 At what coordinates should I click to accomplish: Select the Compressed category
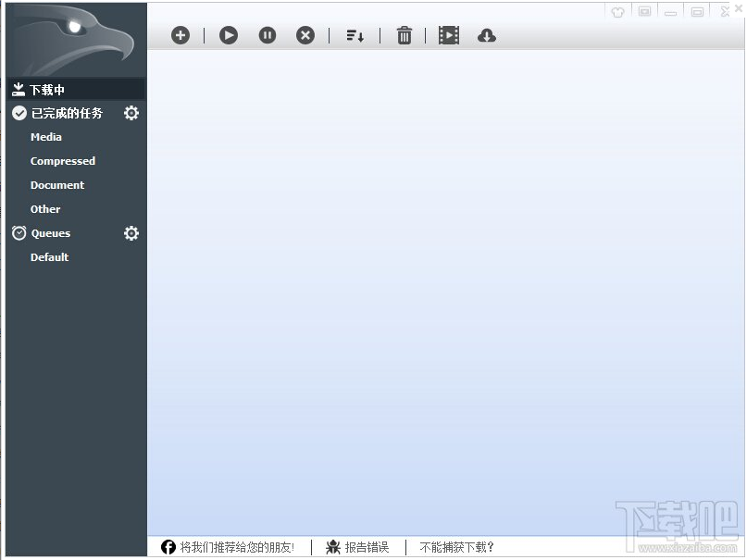(x=63, y=161)
